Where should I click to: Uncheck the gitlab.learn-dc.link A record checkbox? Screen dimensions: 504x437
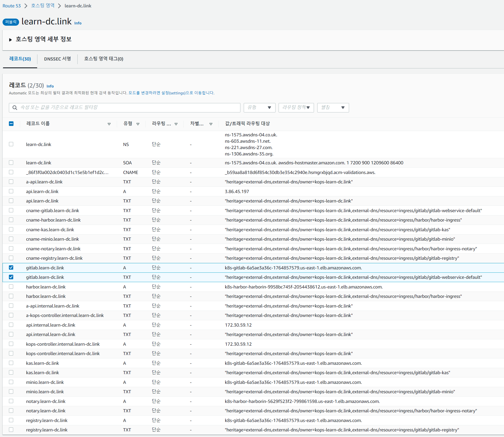11,268
